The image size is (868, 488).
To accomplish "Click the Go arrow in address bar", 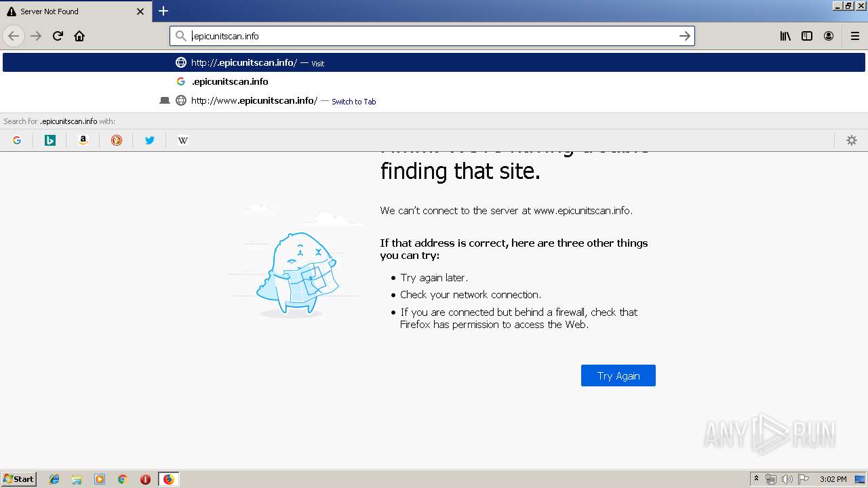I will tap(685, 36).
